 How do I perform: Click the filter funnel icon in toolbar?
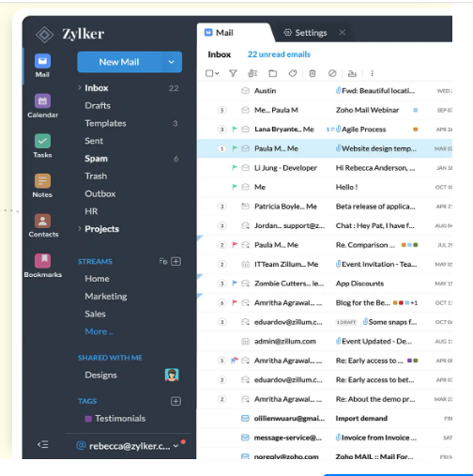[233, 73]
